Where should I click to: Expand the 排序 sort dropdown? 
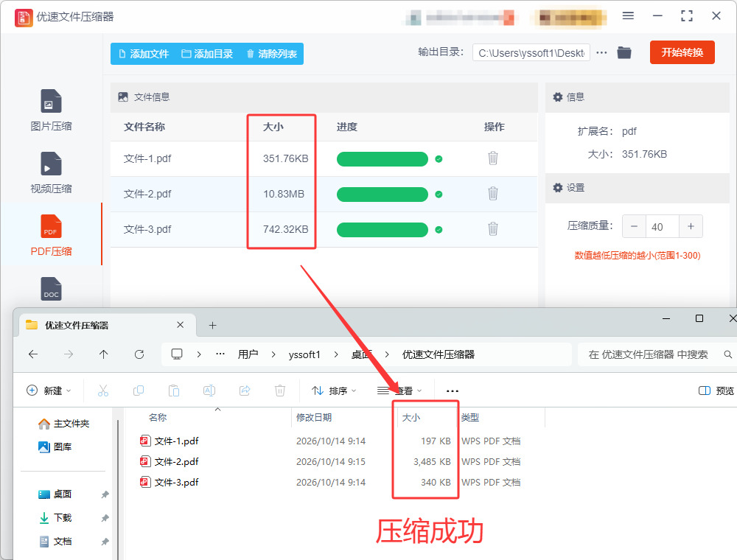click(x=334, y=391)
